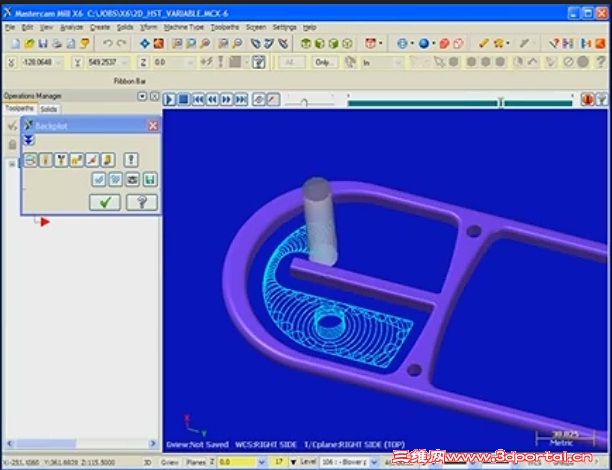Click the Open file folder icon
The image size is (612, 470).
pos(29,43)
